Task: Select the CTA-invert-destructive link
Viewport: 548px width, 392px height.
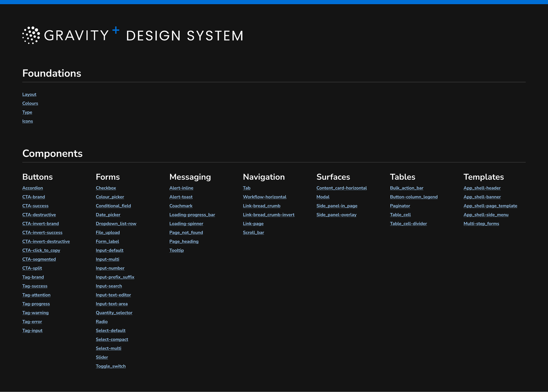Action: [x=46, y=241]
